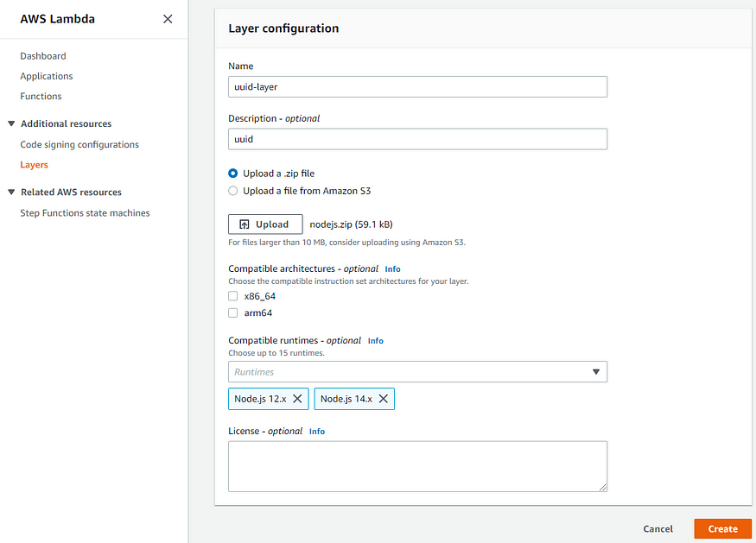Go to Applications in the sidebar
The width and height of the screenshot is (756, 543).
pos(47,76)
